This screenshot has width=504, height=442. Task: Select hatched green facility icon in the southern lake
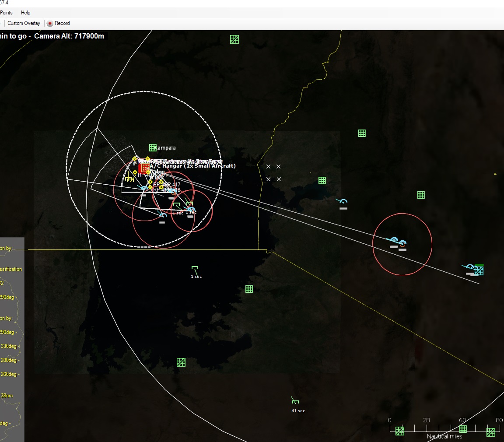click(x=181, y=362)
